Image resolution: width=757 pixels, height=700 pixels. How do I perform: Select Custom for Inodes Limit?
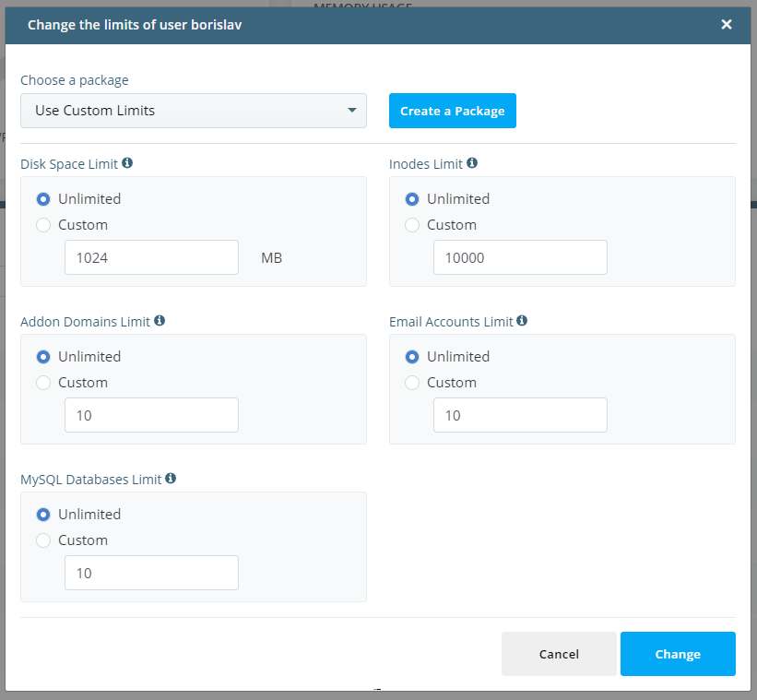pos(412,224)
